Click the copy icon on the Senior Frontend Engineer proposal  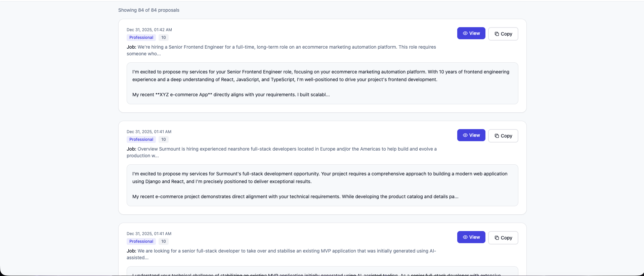coord(497,34)
